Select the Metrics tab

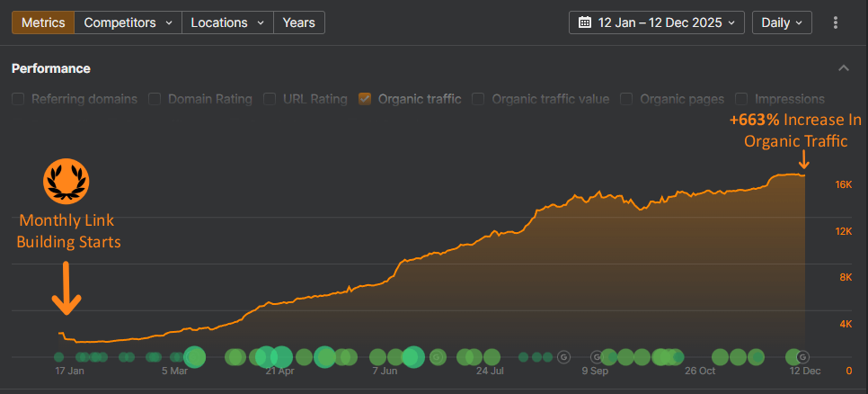click(x=43, y=22)
